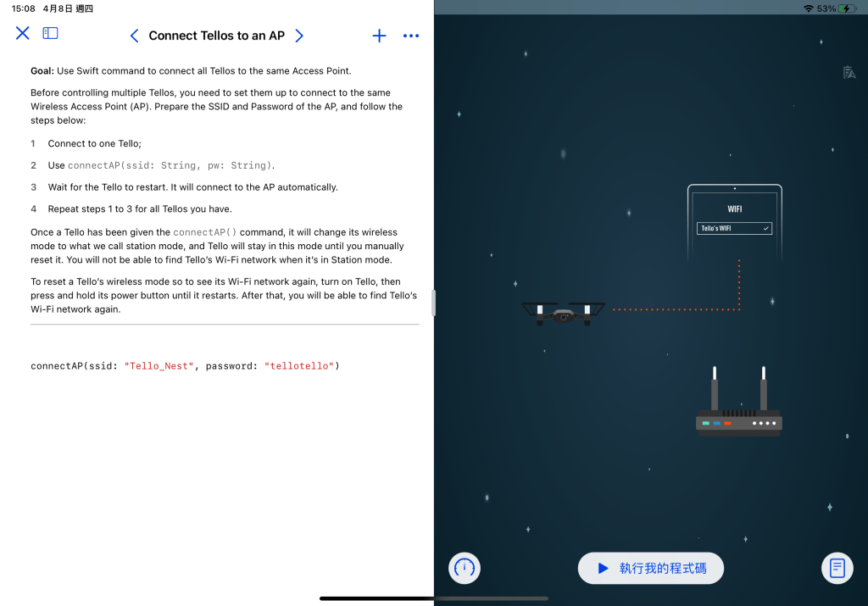Open the more options ellipsis menu
The image size is (868, 606).
click(411, 36)
